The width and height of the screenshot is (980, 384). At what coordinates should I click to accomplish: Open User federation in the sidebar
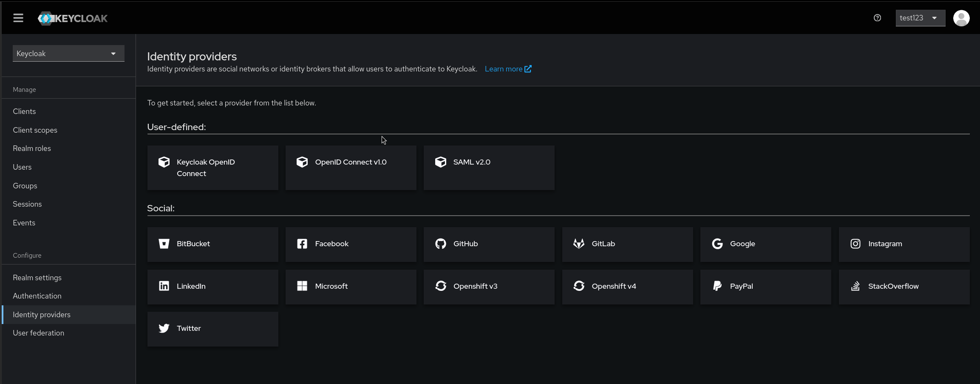coord(38,333)
